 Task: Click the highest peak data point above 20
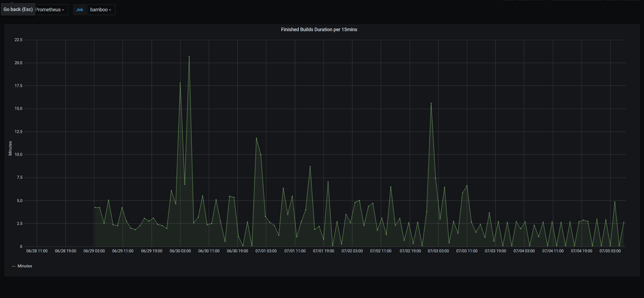[189, 56]
